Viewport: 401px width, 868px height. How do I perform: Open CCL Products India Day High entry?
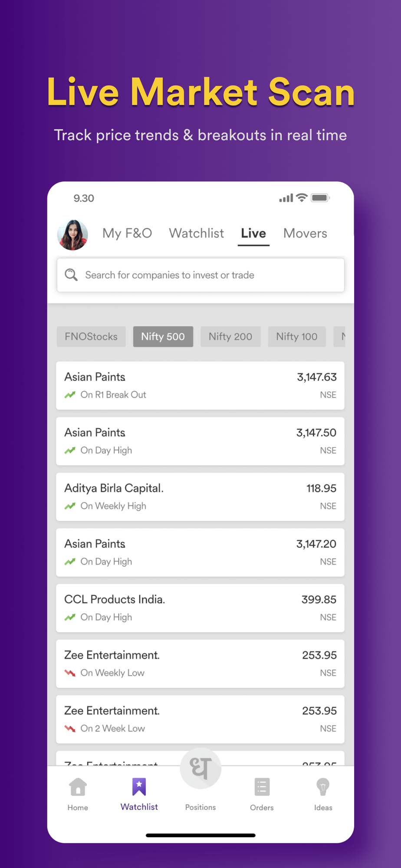pos(200,608)
